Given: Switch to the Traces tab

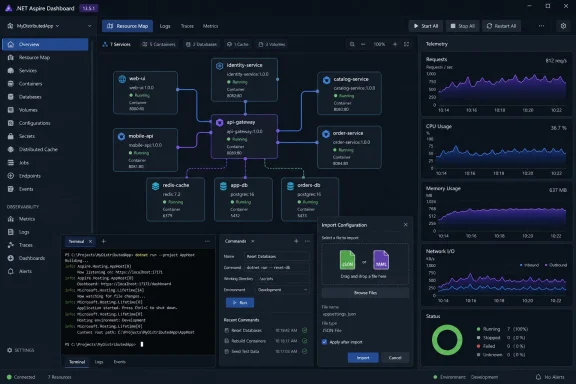Looking at the screenshot, I should coord(187,26).
